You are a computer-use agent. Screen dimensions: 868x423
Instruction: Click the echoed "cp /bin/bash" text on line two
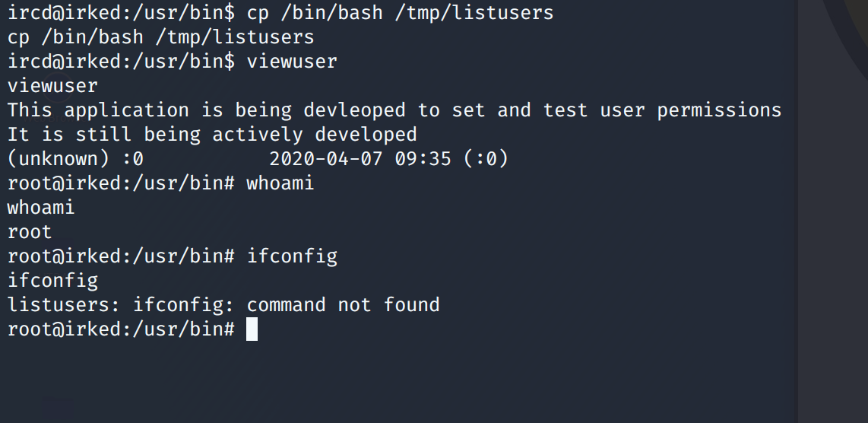coord(75,37)
